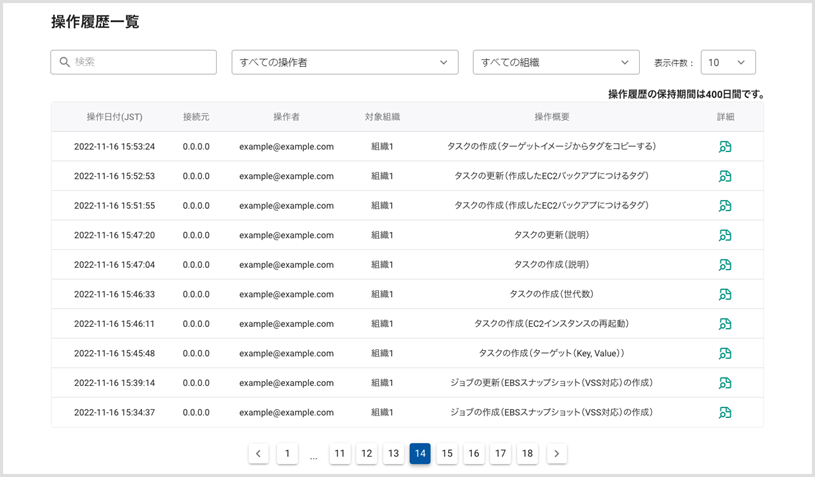Image resolution: width=815 pixels, height=477 pixels.
Task: Open details icon for 15:51:55 entry
Action: [725, 206]
